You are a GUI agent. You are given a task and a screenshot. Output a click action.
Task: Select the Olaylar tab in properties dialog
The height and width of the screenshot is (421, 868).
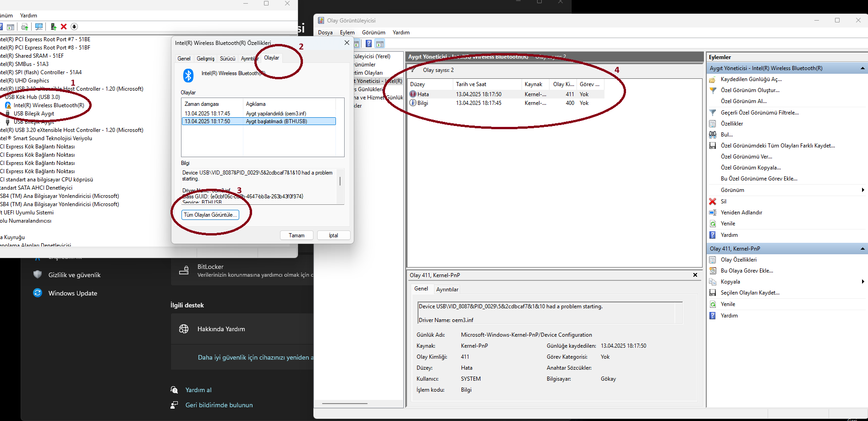271,58
